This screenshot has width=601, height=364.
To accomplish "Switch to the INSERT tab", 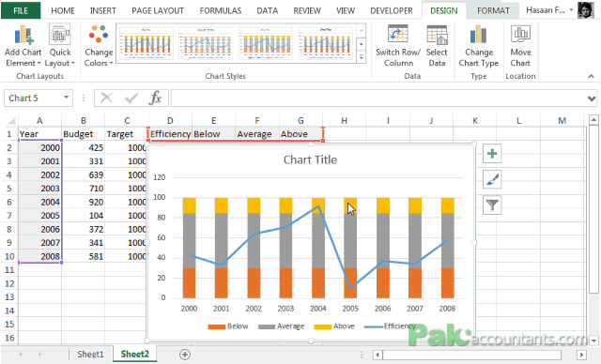I will coord(102,10).
